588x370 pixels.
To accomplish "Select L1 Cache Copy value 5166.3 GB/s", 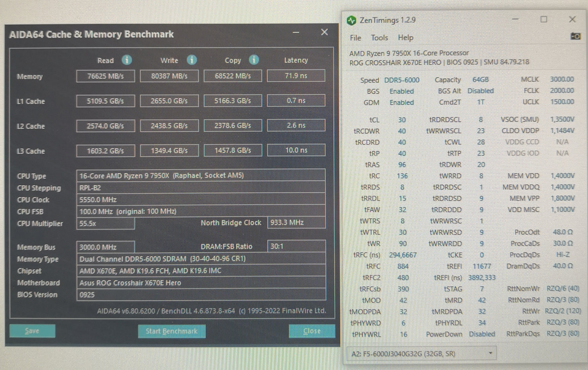I will point(233,100).
